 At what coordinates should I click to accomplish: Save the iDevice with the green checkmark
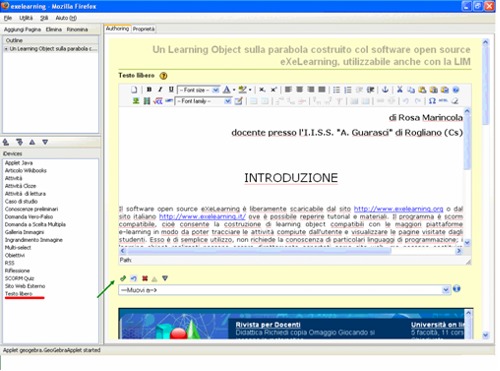(x=123, y=278)
